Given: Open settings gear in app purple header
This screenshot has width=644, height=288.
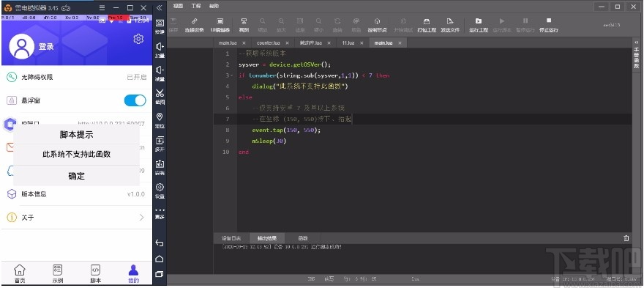Looking at the screenshot, I should [138, 39].
